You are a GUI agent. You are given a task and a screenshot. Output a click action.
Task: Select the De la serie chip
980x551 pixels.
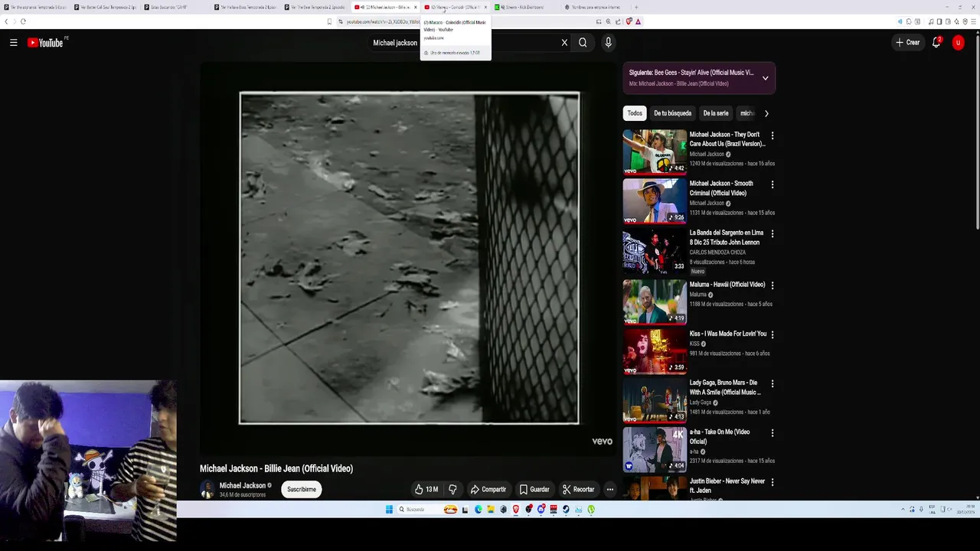[716, 113]
